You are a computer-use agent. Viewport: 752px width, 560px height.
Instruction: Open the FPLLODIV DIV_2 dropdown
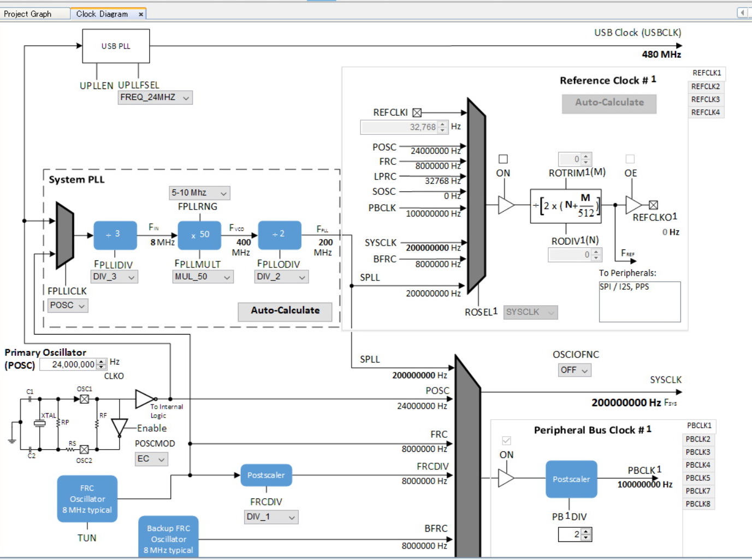click(x=282, y=277)
